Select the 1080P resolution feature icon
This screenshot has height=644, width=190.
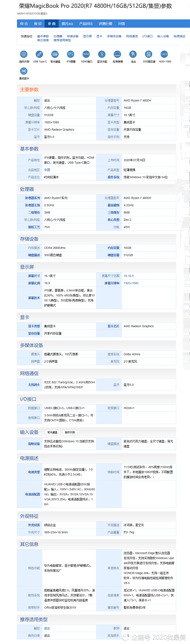tap(164, 54)
